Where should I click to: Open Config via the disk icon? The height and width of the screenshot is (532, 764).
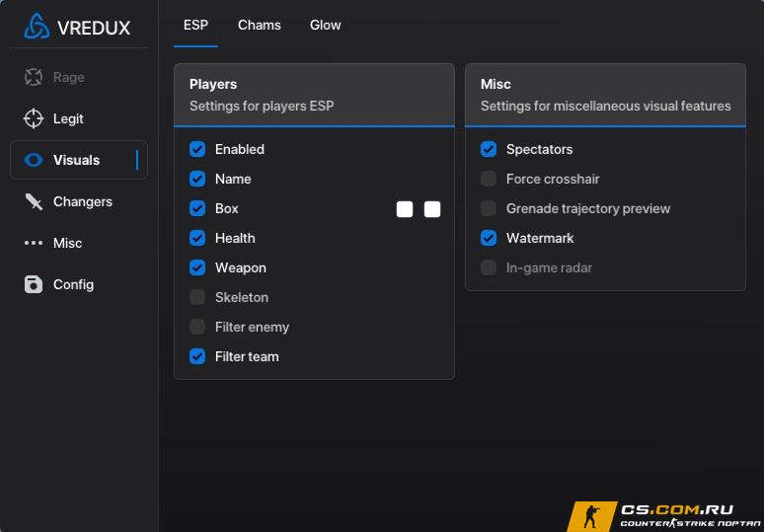click(34, 284)
